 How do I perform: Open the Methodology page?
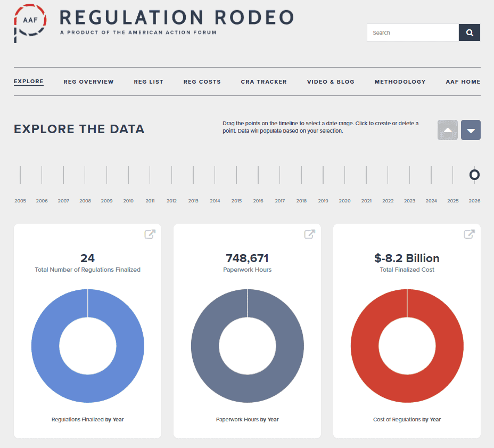pos(400,82)
